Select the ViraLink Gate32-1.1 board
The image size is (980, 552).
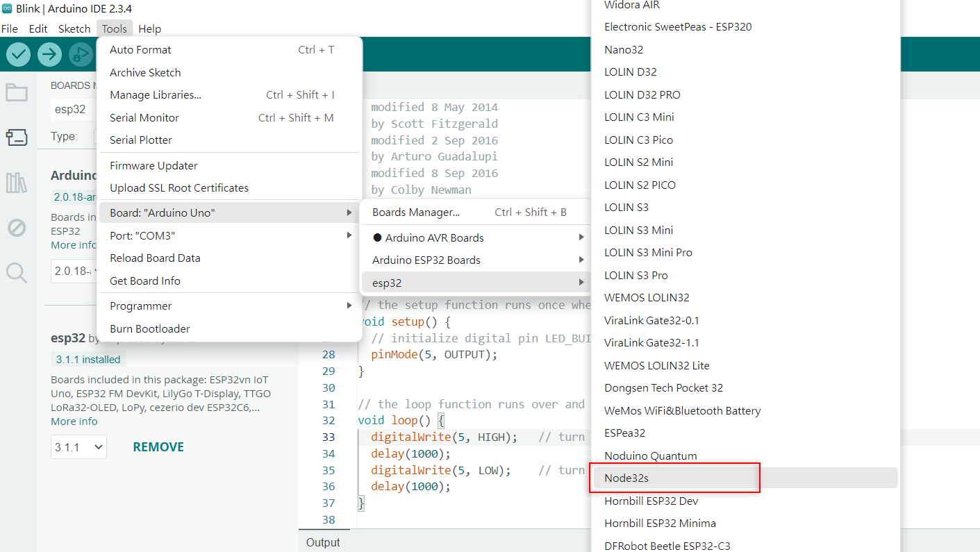[744, 342]
